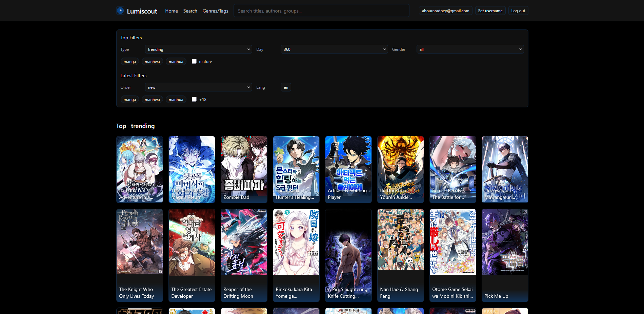This screenshot has width=644, height=314.
Task: Open the Pick Me Up cover
Action: click(505, 255)
